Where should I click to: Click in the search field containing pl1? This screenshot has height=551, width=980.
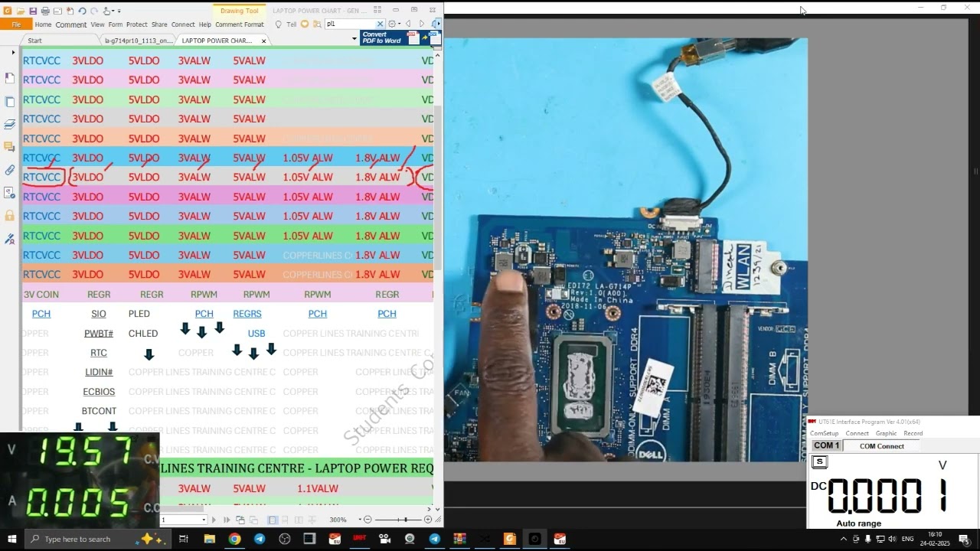click(350, 24)
